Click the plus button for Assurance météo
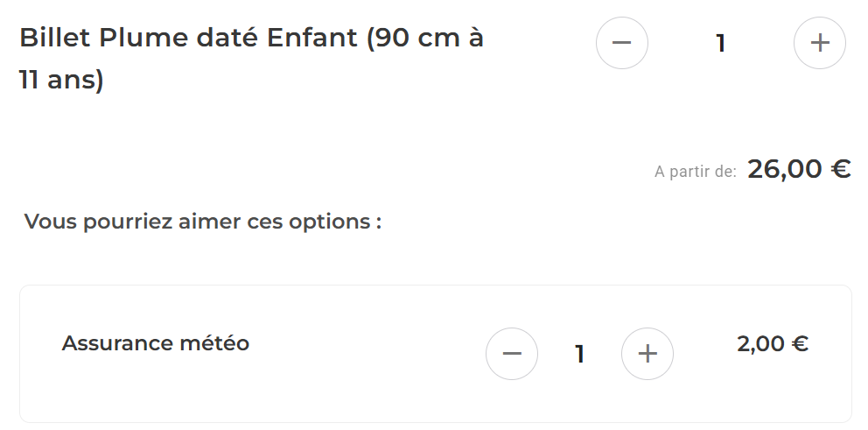868x430 pixels. pos(647,354)
